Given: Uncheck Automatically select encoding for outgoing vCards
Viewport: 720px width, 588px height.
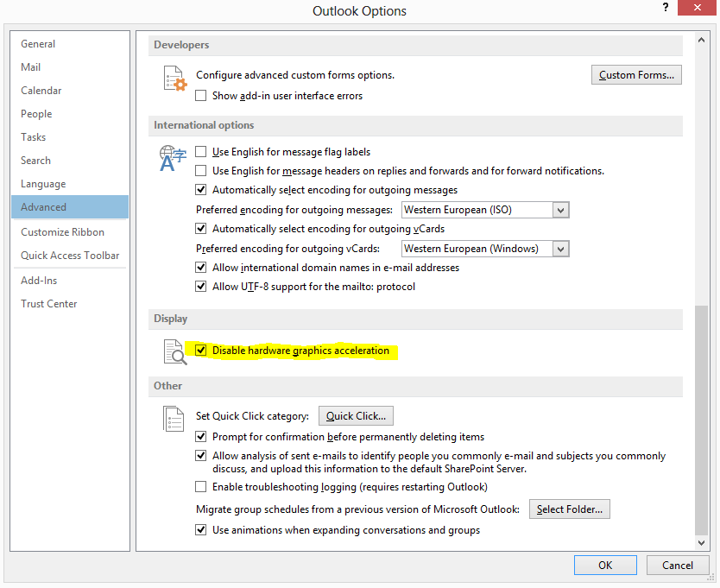Looking at the screenshot, I should (x=200, y=228).
